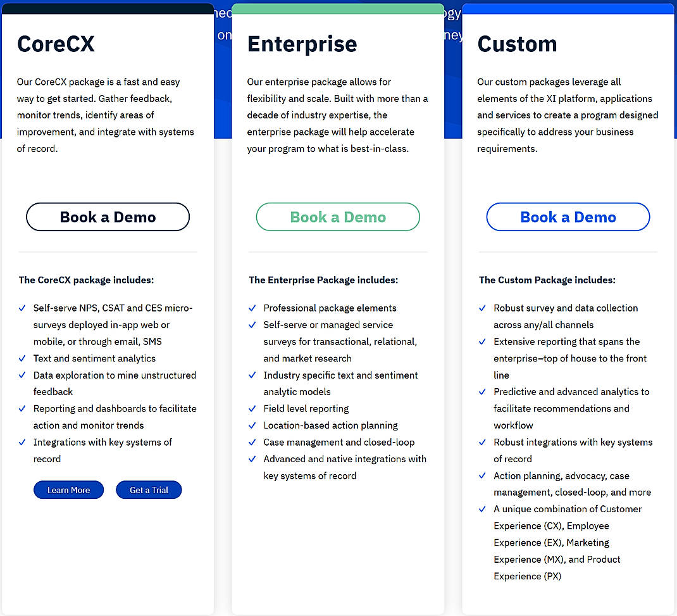Screen dimensions: 677x616
Task: Click the Learn More button
Action: 68,489
